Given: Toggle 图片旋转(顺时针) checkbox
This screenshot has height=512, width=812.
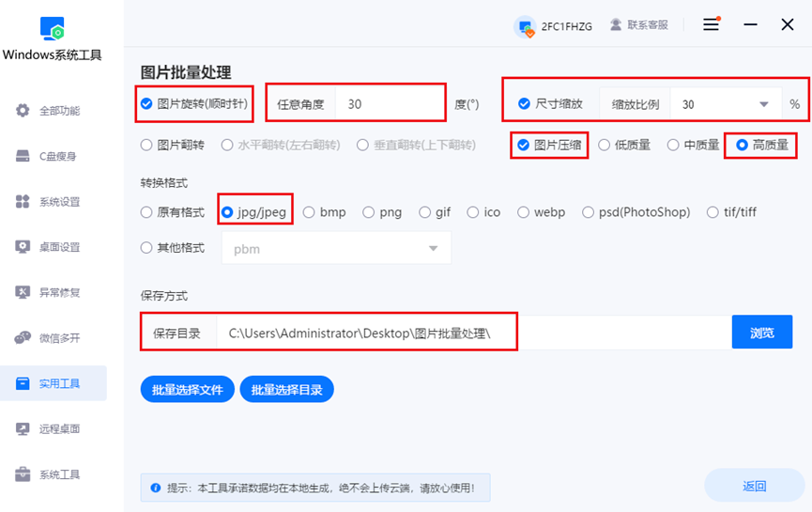Looking at the screenshot, I should click(x=146, y=103).
